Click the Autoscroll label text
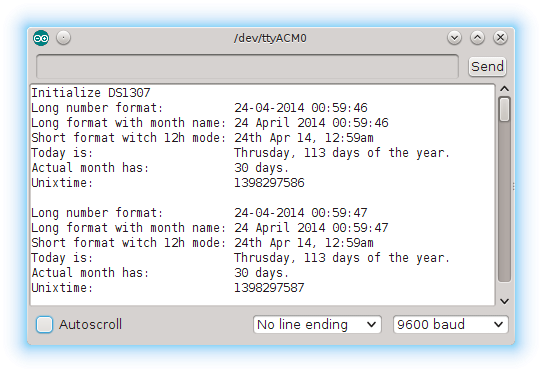542x372 pixels. pyautogui.click(x=90, y=325)
